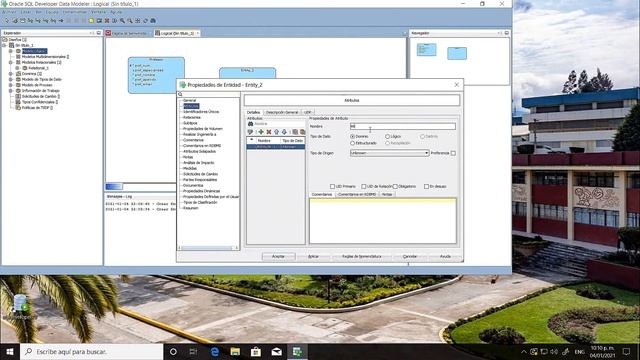
Task: Open Reglas de Nomenclatura button
Action: [362, 257]
